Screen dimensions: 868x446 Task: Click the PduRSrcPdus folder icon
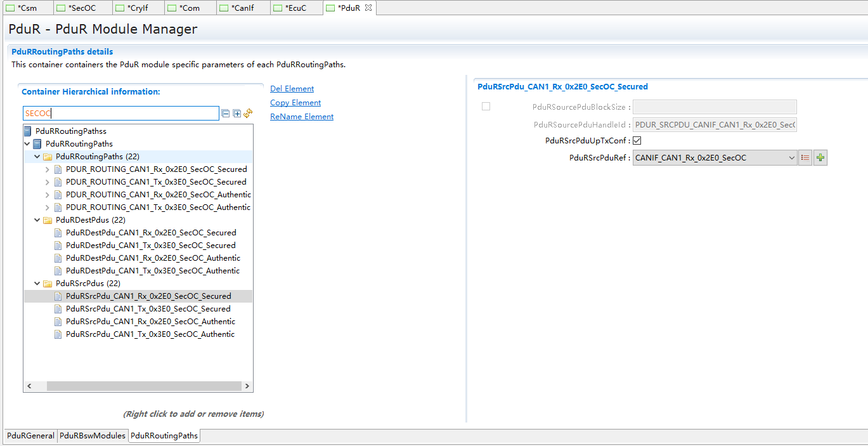pos(48,284)
